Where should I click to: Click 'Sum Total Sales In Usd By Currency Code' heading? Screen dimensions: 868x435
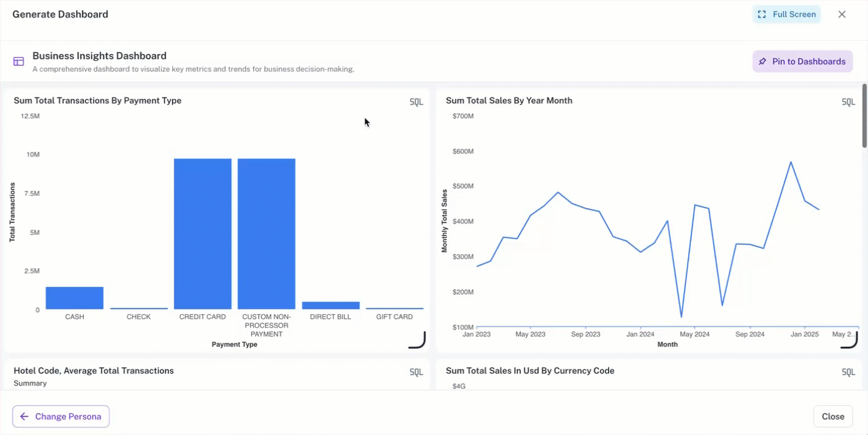(530, 371)
